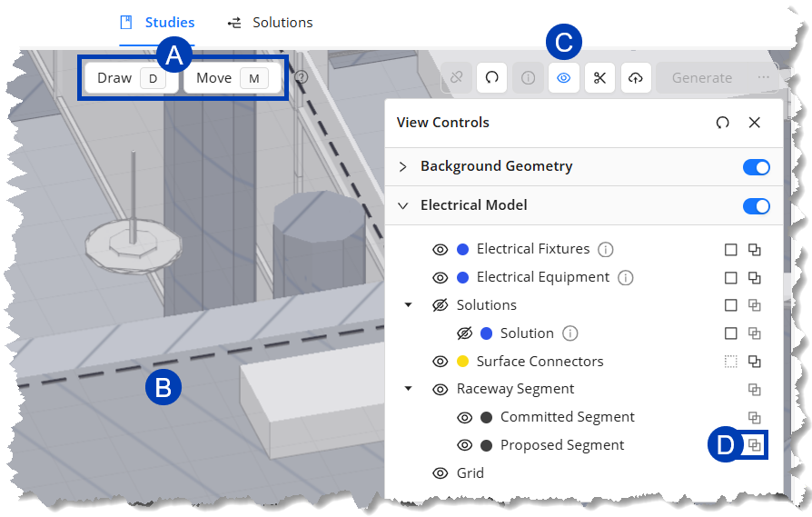Click the Generate button

[x=702, y=78]
